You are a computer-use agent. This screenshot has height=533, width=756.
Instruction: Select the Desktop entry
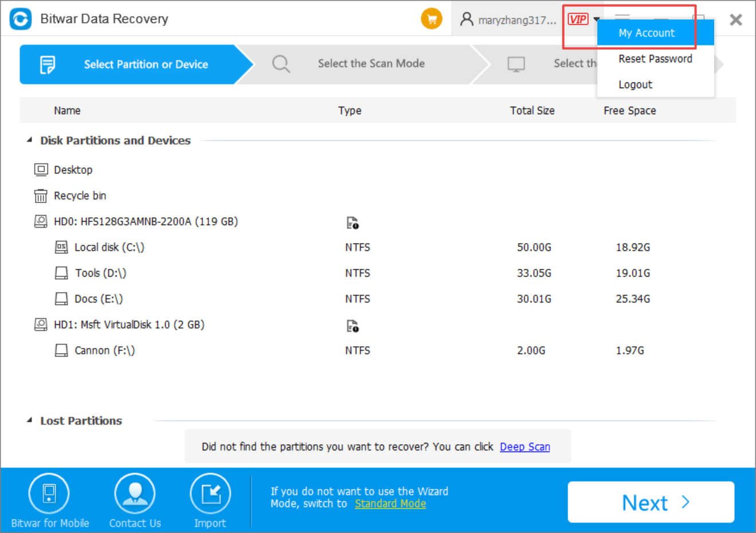tap(73, 170)
